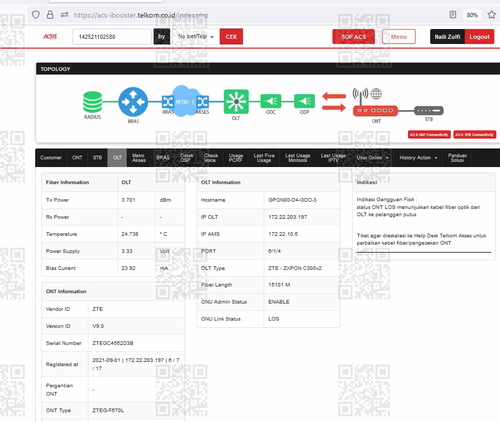
Task: Click the 80% zoom level indicator
Action: 472,15
